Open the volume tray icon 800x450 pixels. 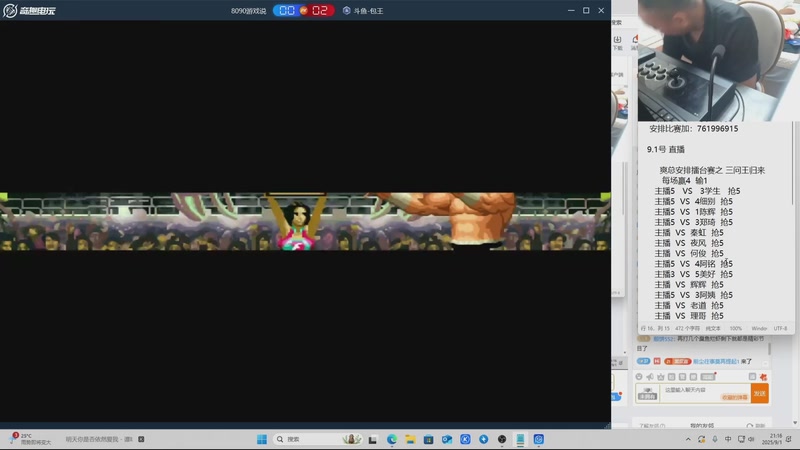(x=751, y=439)
